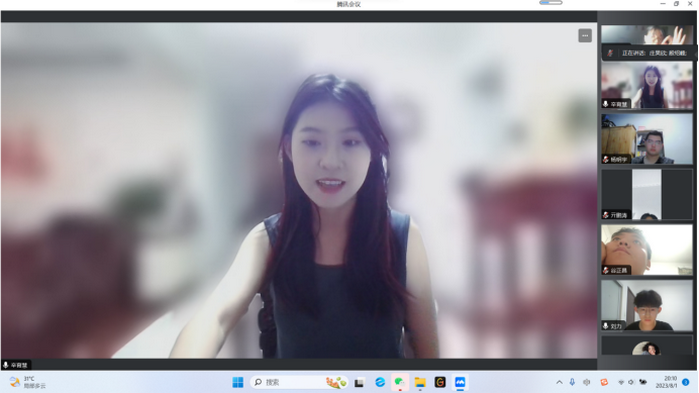Open the three-dots menu on main video

585,36
